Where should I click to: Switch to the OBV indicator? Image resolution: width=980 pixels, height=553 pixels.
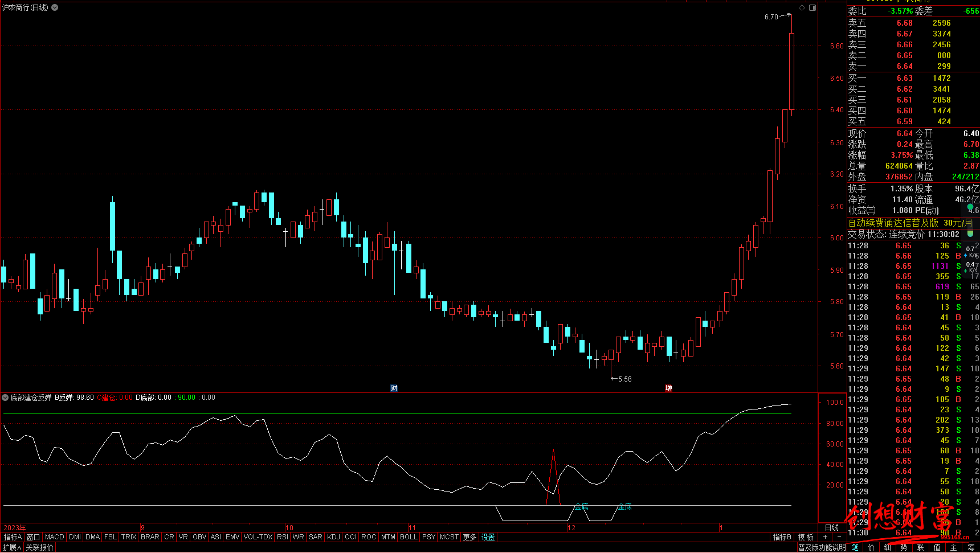(x=199, y=537)
